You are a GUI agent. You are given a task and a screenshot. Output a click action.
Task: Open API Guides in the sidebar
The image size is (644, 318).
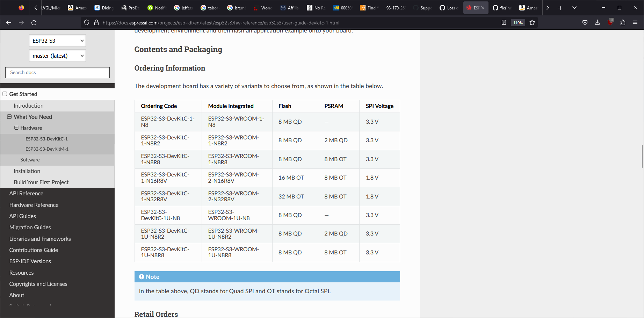22,216
